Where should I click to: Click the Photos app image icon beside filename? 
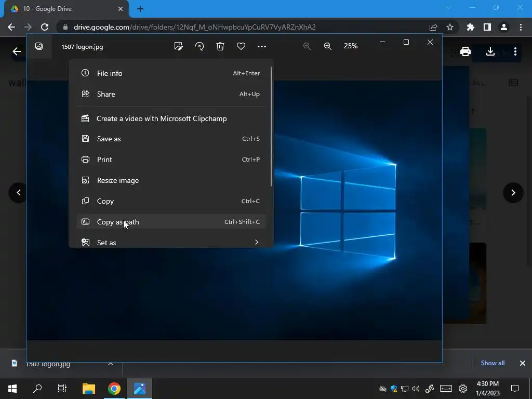(39, 46)
